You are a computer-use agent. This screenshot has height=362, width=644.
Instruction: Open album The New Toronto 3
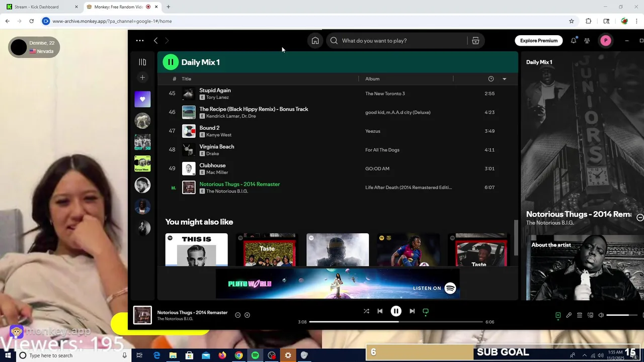point(385,94)
